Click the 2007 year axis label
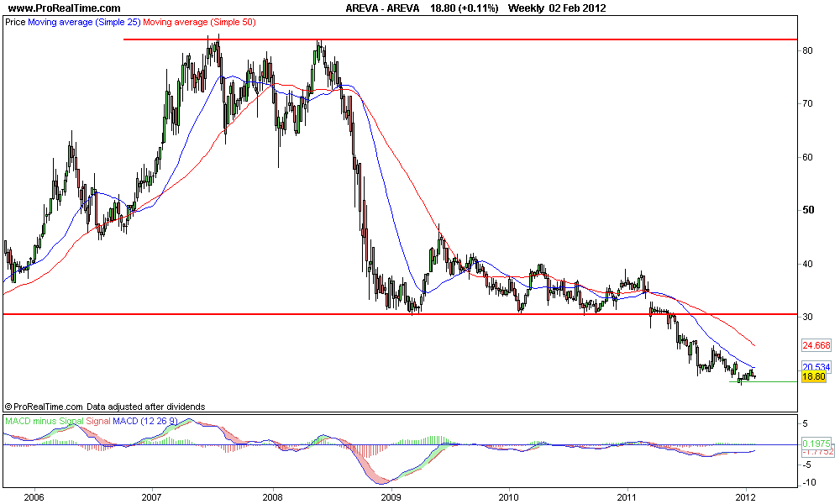Image resolution: width=840 pixels, height=504 pixels. tap(153, 496)
